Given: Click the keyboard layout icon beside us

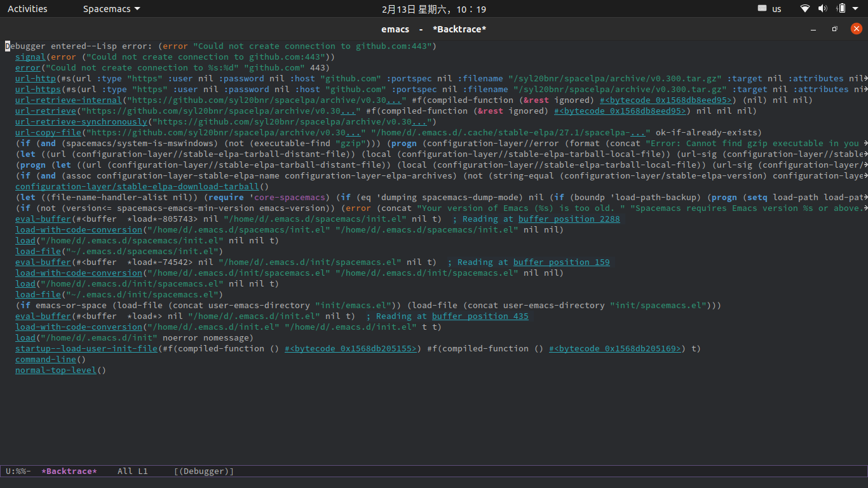Looking at the screenshot, I should pos(763,9).
